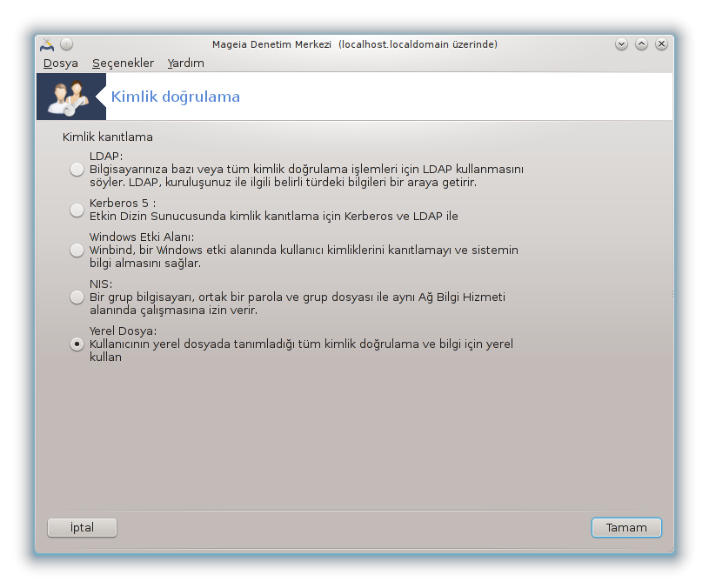
Task: Click the Mageia window menu icon
Action: click(x=47, y=44)
